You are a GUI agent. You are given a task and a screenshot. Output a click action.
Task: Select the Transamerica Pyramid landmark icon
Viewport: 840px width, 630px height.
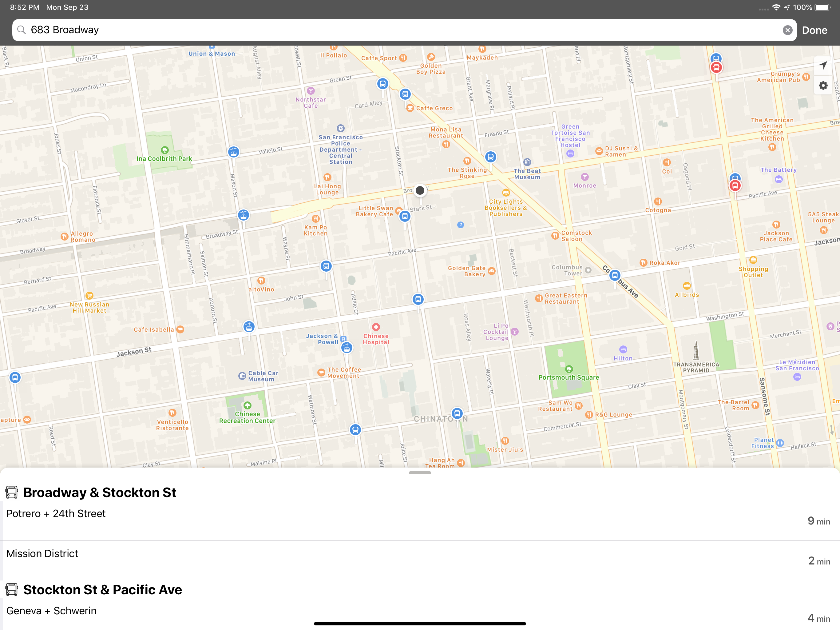(x=696, y=350)
